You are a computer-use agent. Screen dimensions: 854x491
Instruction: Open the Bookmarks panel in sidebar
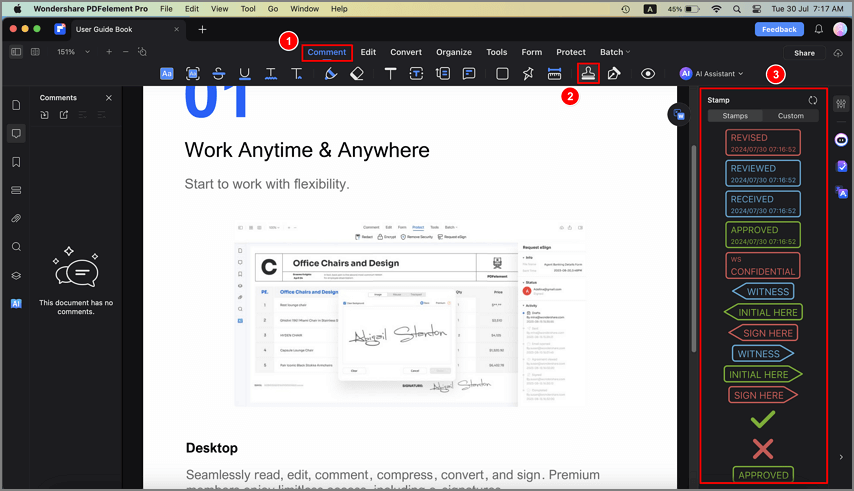(16, 162)
